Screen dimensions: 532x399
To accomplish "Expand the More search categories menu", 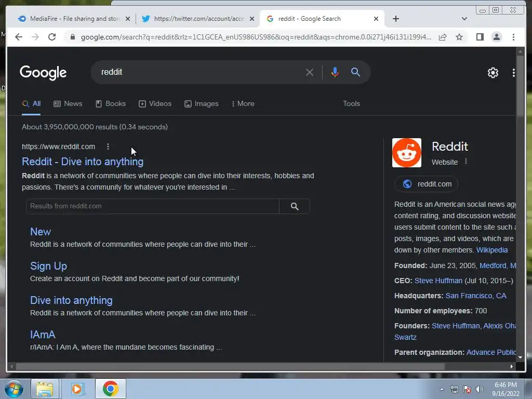I will pyautogui.click(x=243, y=104).
